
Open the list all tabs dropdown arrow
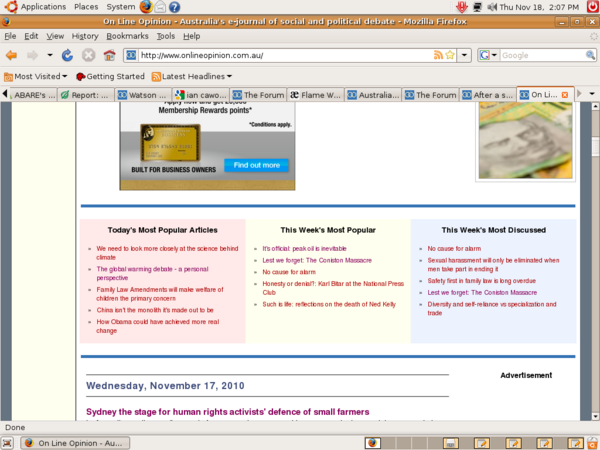[592, 94]
